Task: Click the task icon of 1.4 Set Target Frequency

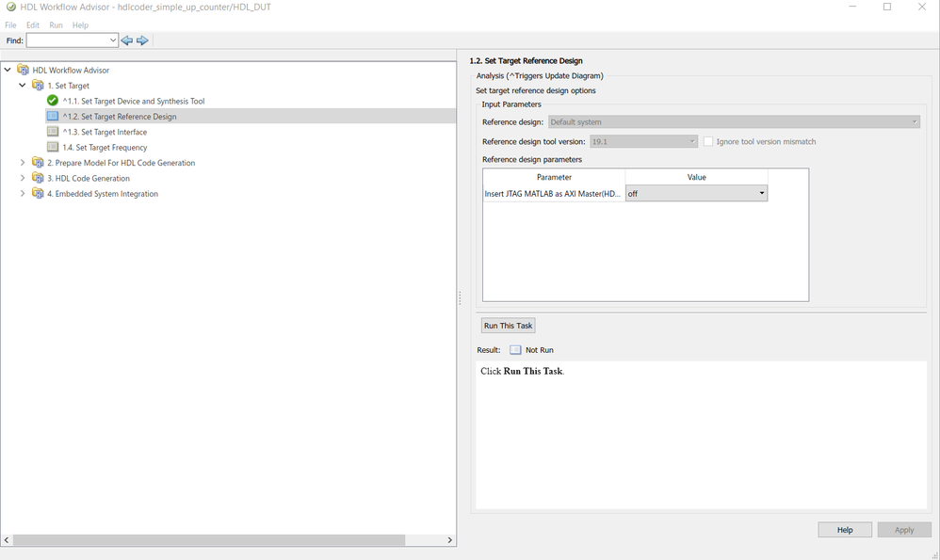Action: click(x=53, y=147)
